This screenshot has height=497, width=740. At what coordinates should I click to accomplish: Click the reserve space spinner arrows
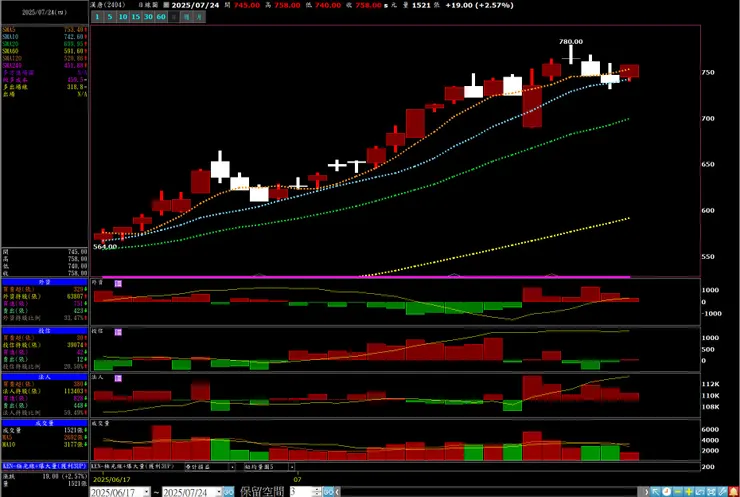tap(317, 492)
